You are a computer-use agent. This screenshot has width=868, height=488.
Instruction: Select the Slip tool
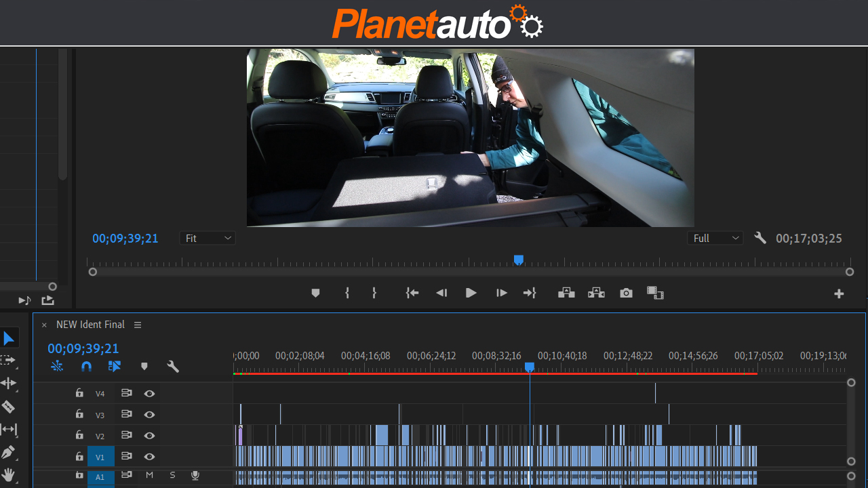(9, 429)
